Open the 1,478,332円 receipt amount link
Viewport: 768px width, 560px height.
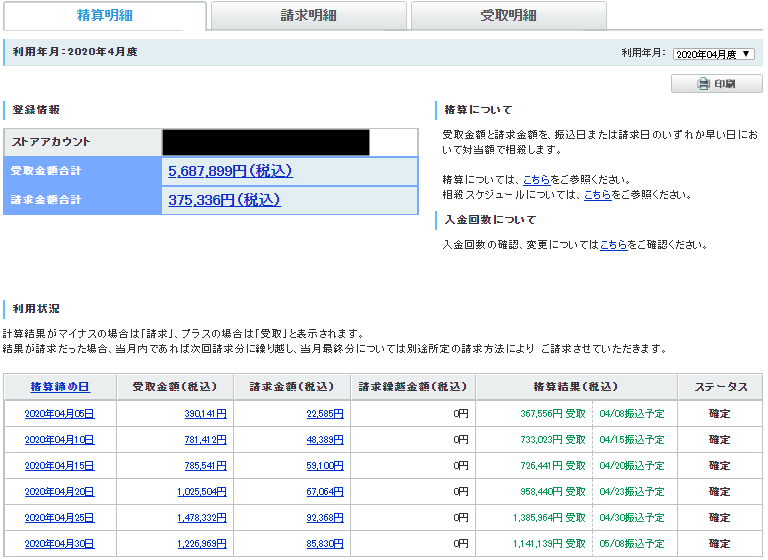202,518
